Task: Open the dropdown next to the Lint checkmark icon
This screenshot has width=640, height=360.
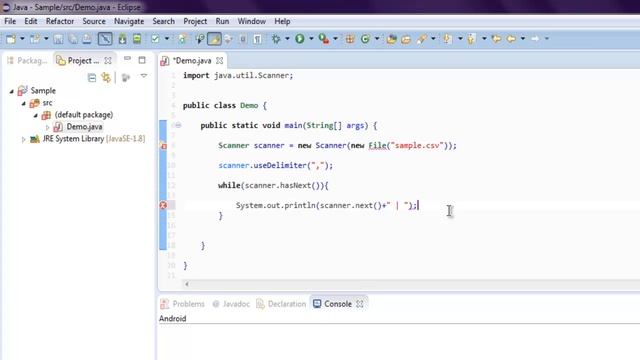Action: (167, 39)
